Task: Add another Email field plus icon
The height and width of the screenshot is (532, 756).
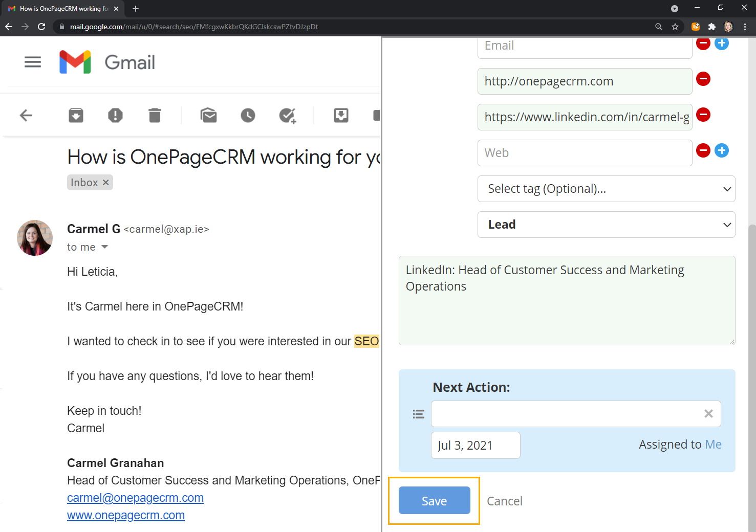Action: [722, 43]
